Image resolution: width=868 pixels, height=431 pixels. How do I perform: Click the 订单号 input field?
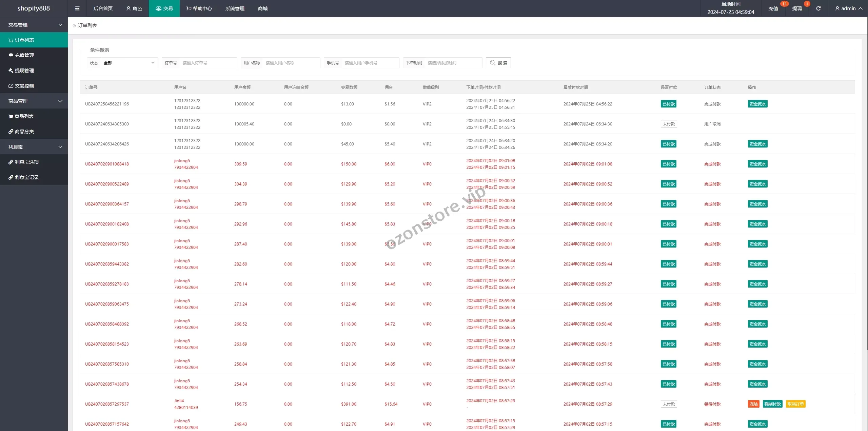[208, 63]
